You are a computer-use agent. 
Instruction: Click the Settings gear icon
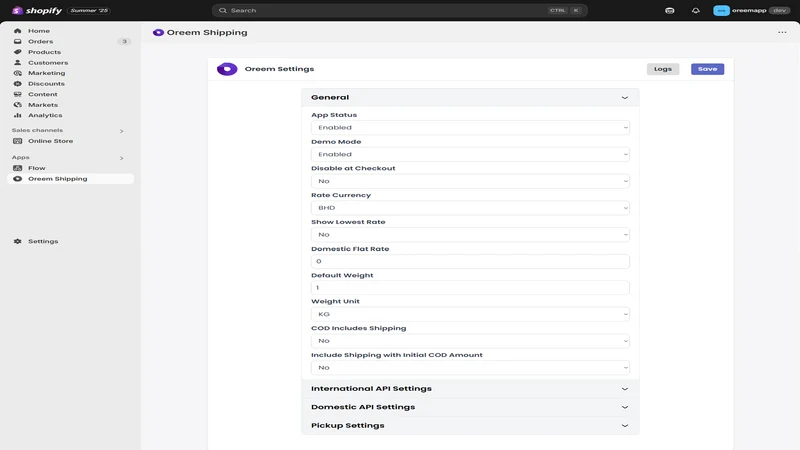click(17, 241)
